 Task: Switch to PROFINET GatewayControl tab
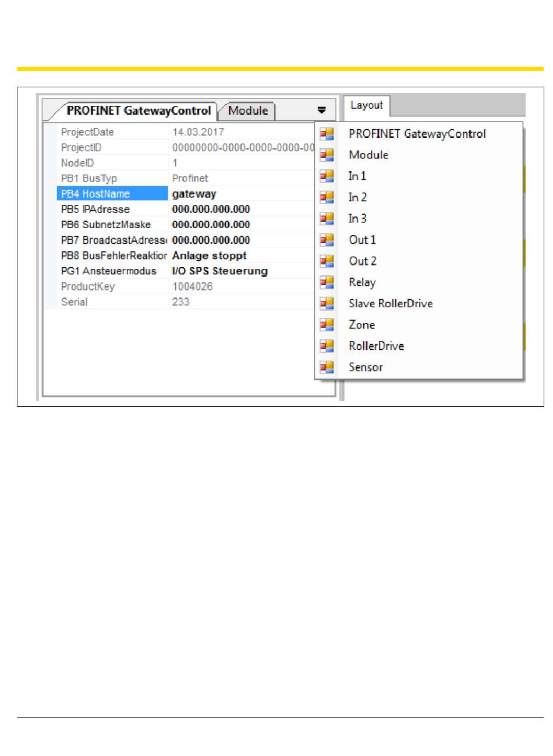tap(138, 111)
